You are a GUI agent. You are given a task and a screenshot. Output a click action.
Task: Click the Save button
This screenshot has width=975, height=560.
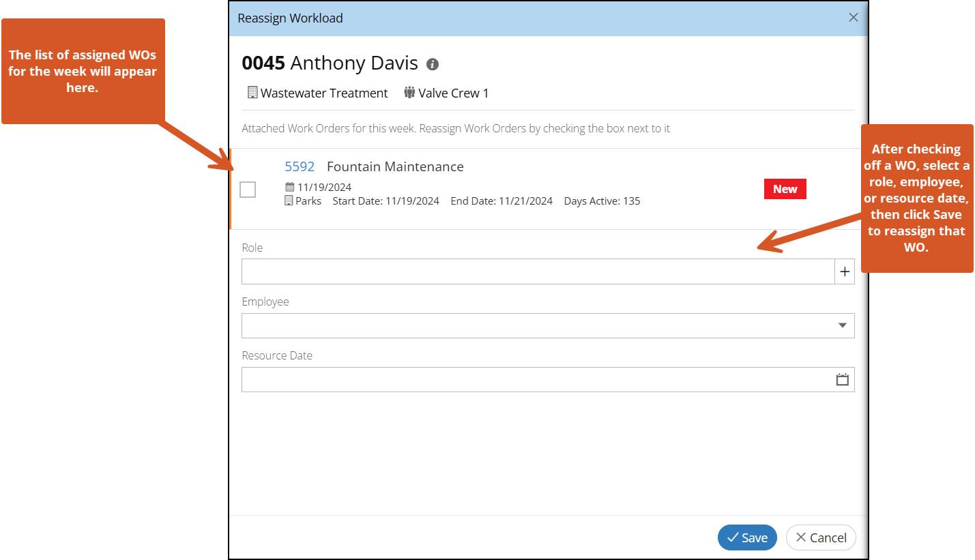pos(747,537)
